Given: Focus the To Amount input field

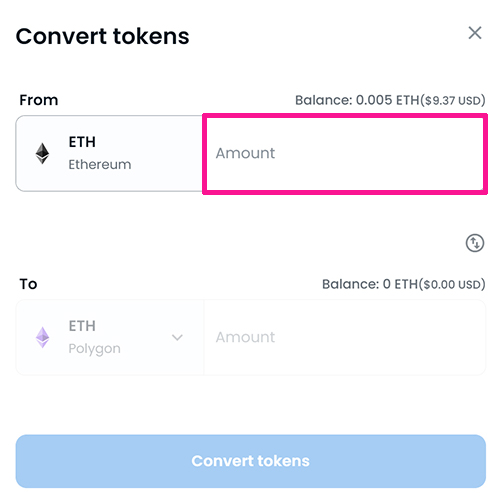Looking at the screenshot, I should click(344, 337).
